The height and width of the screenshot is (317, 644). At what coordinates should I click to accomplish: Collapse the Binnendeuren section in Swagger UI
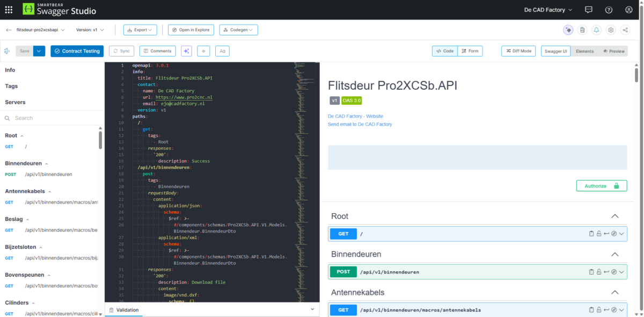pyautogui.click(x=615, y=254)
